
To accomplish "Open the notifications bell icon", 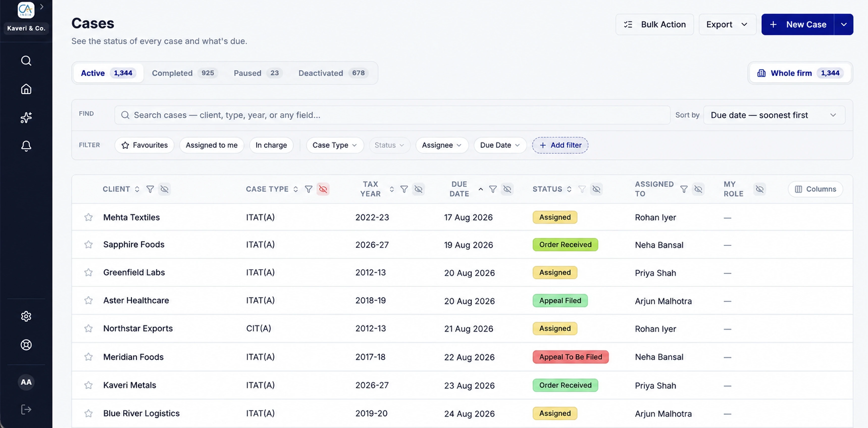I will pyautogui.click(x=26, y=146).
